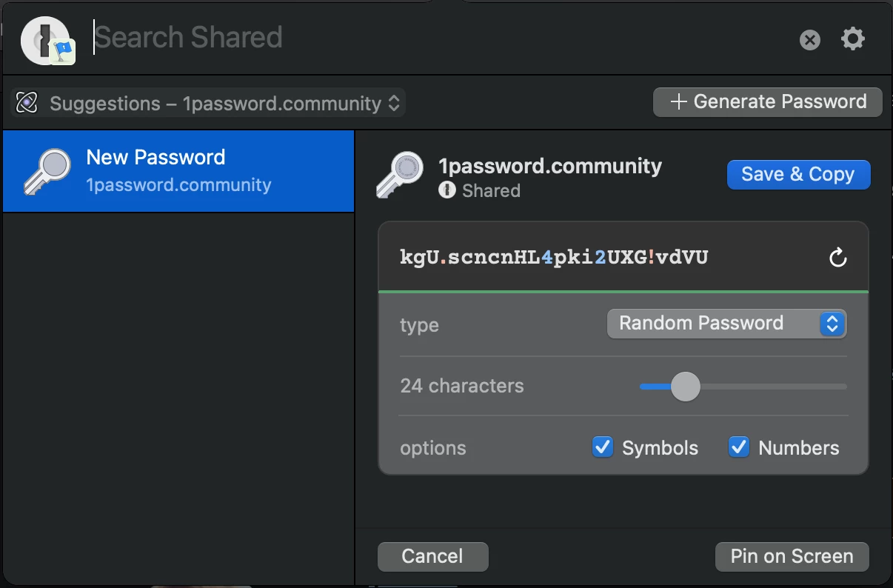Uncheck the Numbers checkbox
Image resolution: width=893 pixels, height=588 pixels.
[739, 447]
